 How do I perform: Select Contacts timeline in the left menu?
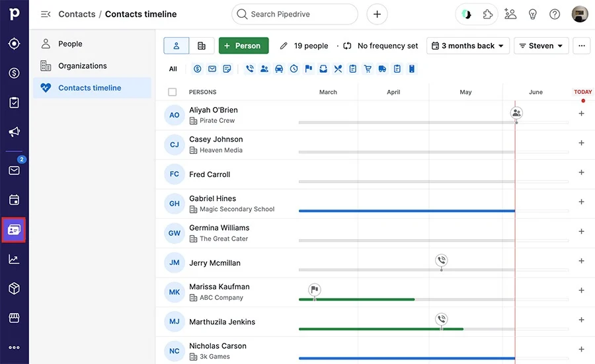92,88
